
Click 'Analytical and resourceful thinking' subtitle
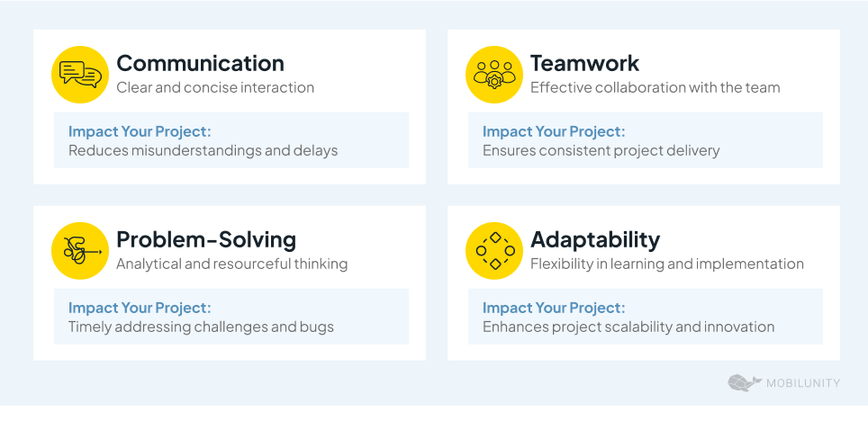click(232, 264)
